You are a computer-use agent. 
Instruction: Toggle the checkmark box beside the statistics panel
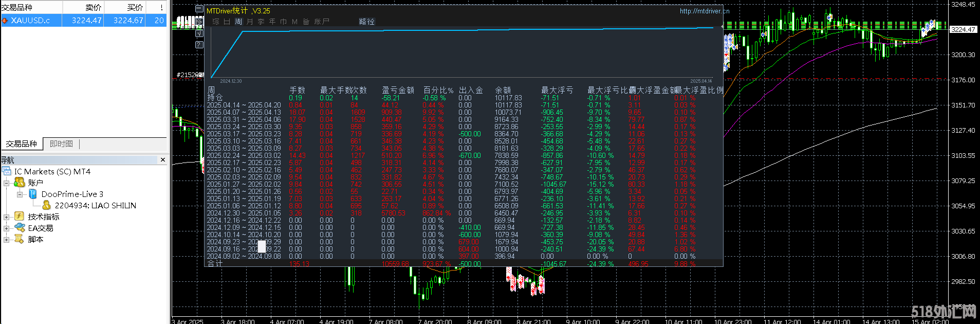199,33
